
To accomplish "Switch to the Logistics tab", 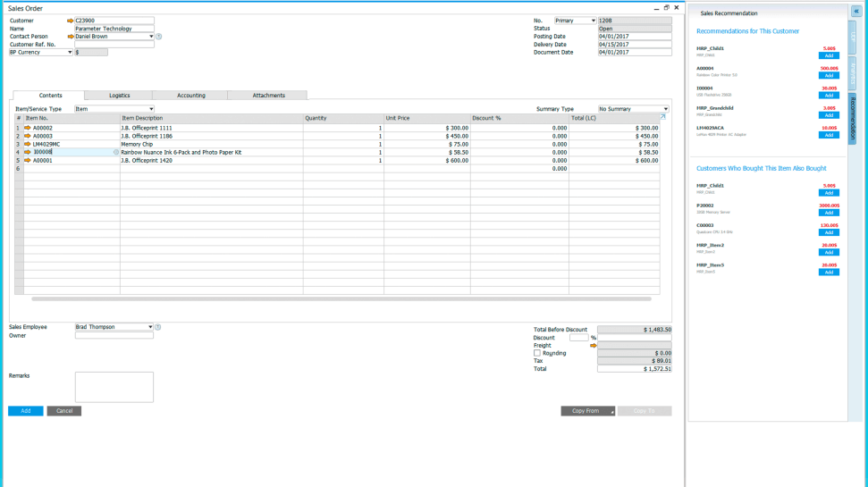I will [x=119, y=96].
